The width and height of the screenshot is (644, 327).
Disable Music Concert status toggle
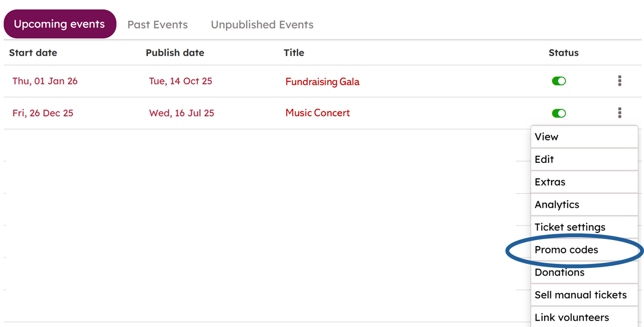(x=559, y=113)
